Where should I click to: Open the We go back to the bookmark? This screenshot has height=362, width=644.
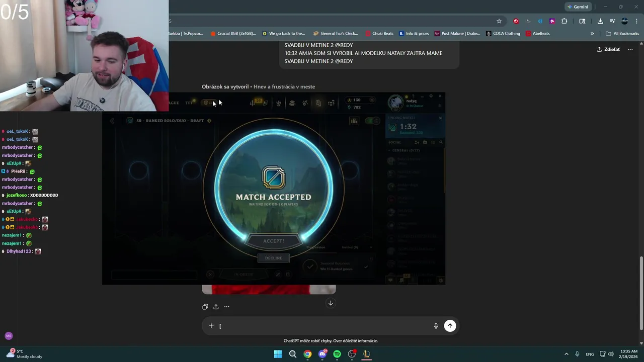pyautogui.click(x=284, y=34)
